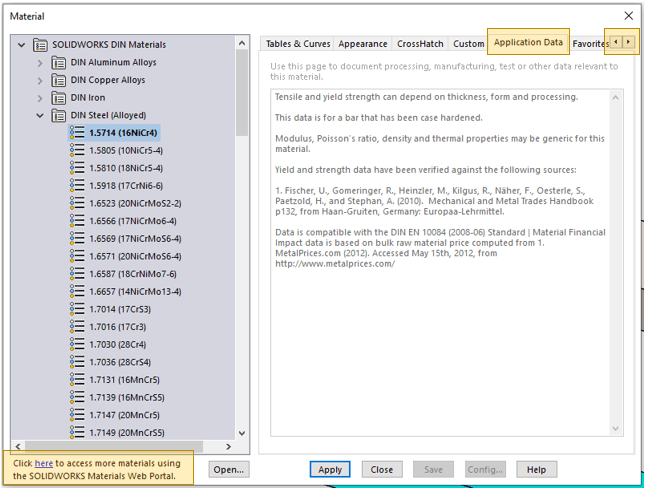Click the tree's horizontal scrollbar thumb
The image size is (645, 488).
pyautogui.click(x=114, y=446)
